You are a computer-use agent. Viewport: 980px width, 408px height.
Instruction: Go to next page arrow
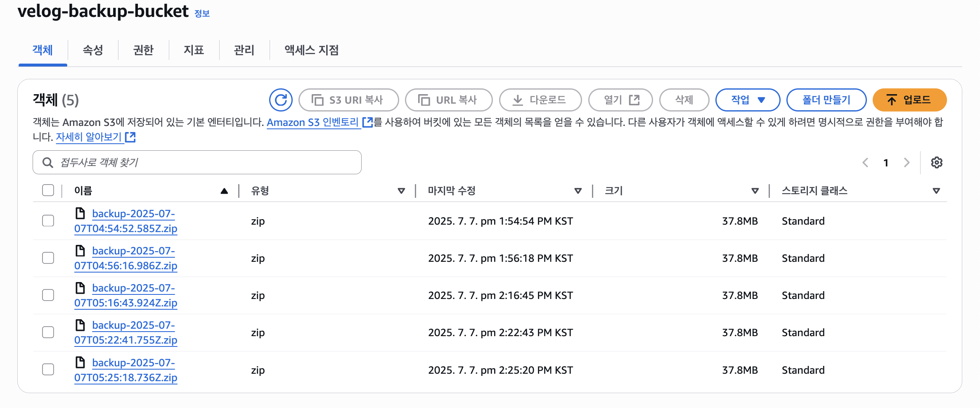[907, 163]
